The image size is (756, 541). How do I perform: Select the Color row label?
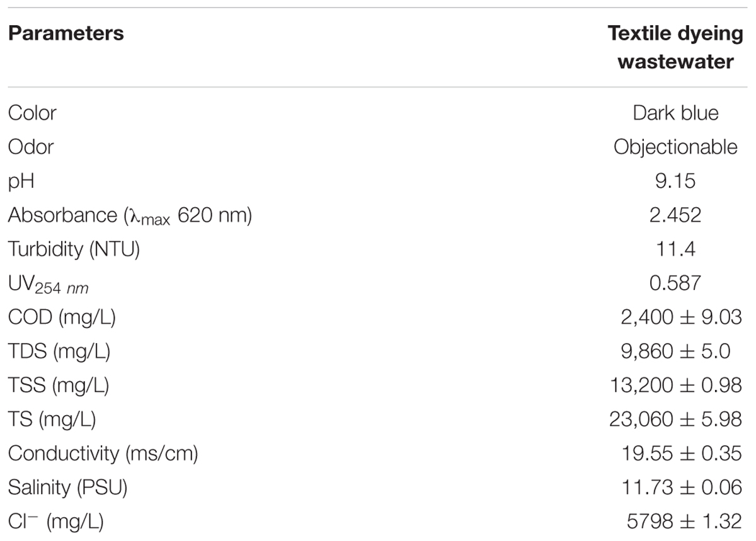32,113
